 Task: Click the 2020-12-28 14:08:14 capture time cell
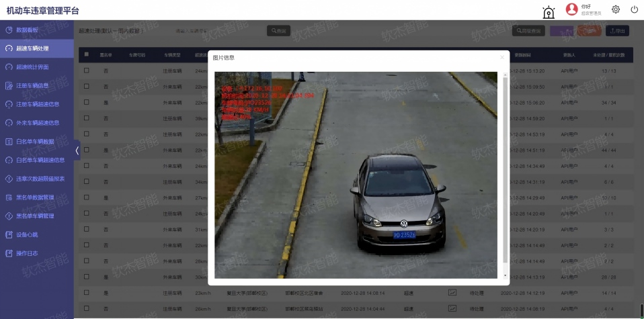tap(362, 293)
